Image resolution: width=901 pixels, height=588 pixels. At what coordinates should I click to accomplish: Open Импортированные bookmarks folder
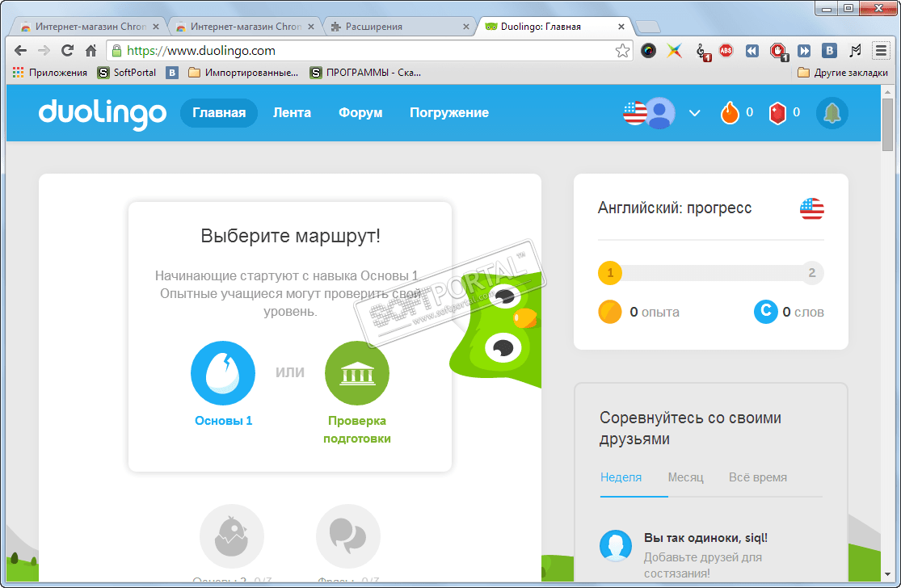244,73
